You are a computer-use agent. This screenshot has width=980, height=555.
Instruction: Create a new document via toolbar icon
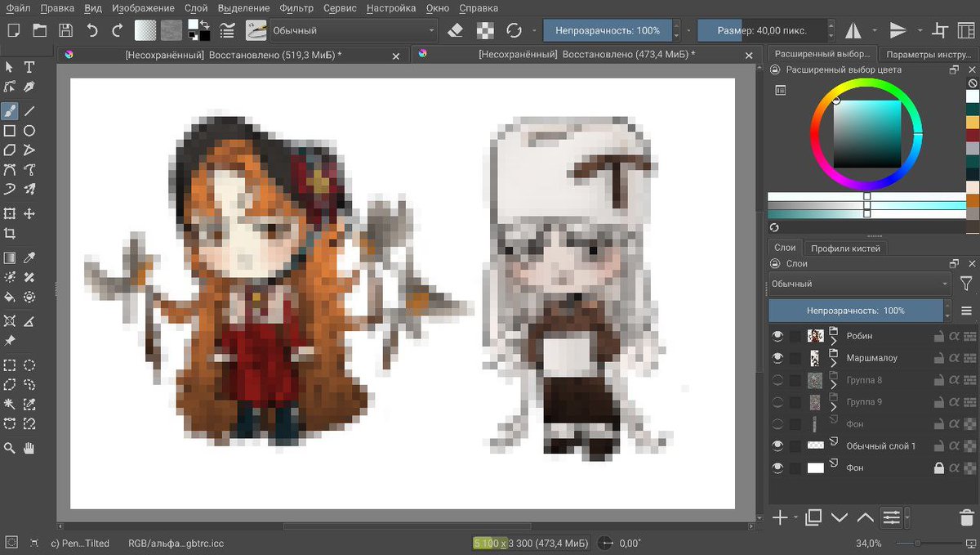click(x=13, y=30)
